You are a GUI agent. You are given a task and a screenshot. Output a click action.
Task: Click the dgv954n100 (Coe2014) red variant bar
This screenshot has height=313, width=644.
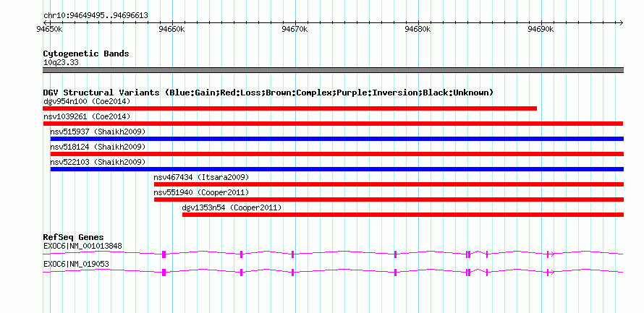coord(289,108)
